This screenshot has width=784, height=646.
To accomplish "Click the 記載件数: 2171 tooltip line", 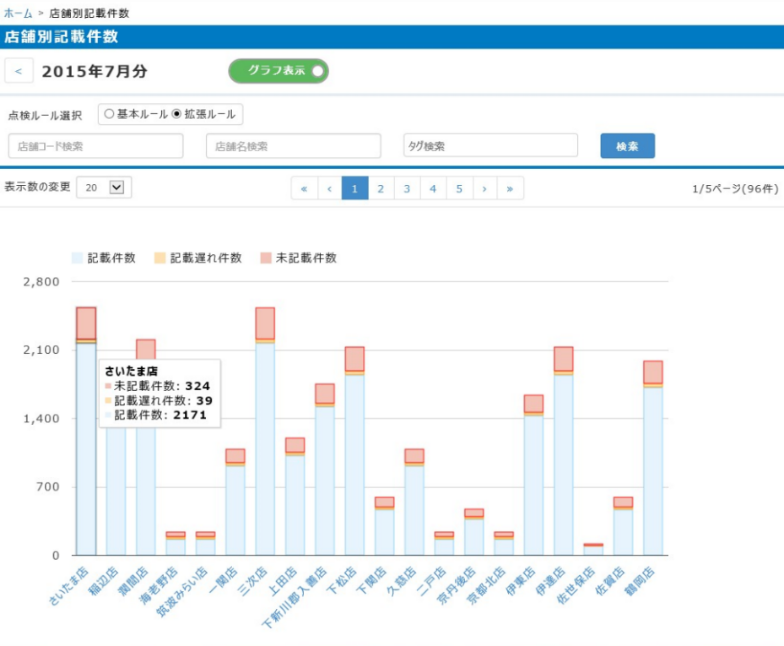I will pyautogui.click(x=156, y=415).
